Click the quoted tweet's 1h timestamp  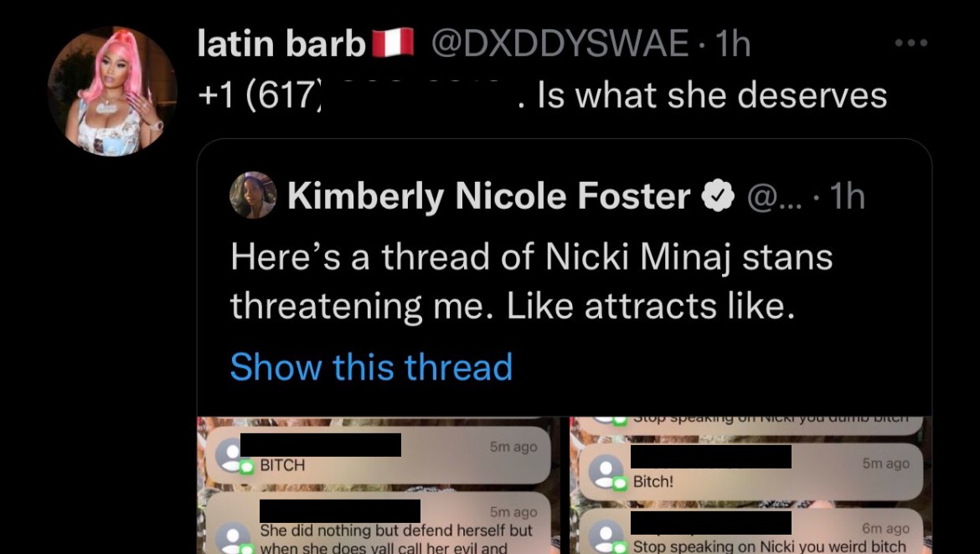848,196
